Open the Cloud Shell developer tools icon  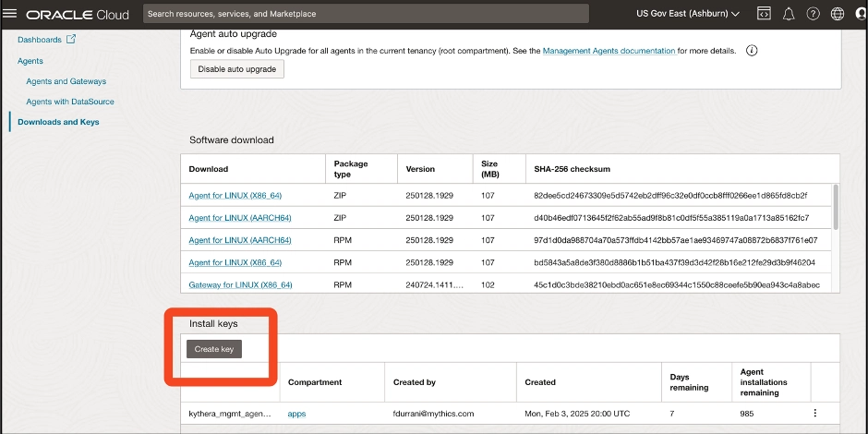(x=764, y=14)
